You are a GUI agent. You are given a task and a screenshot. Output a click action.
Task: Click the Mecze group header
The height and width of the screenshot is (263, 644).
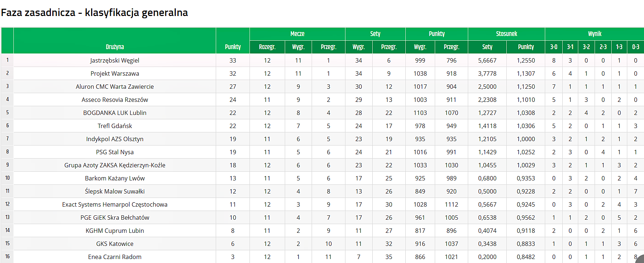tap(297, 34)
